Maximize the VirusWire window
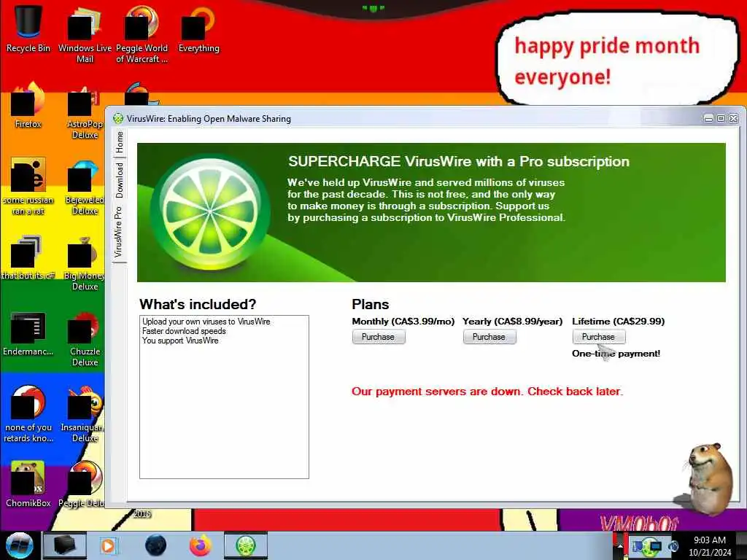The height and width of the screenshot is (560, 747). (721, 119)
